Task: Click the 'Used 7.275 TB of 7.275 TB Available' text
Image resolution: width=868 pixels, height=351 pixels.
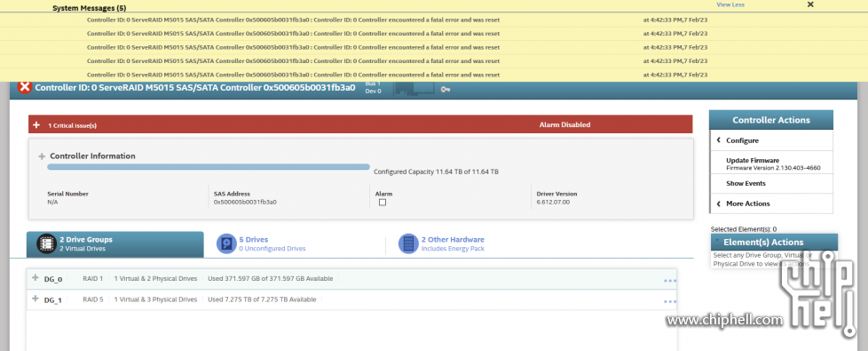Action: 262,299
